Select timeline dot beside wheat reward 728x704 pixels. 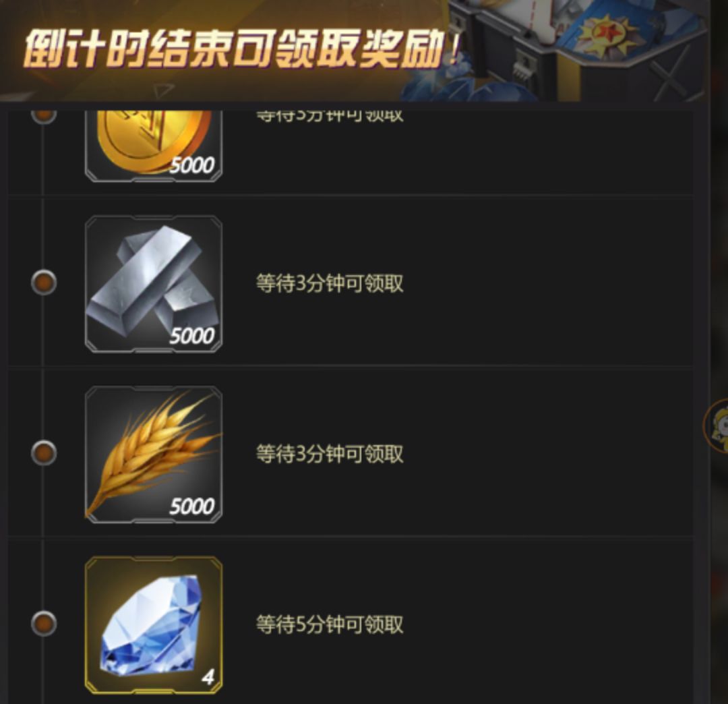[44, 452]
